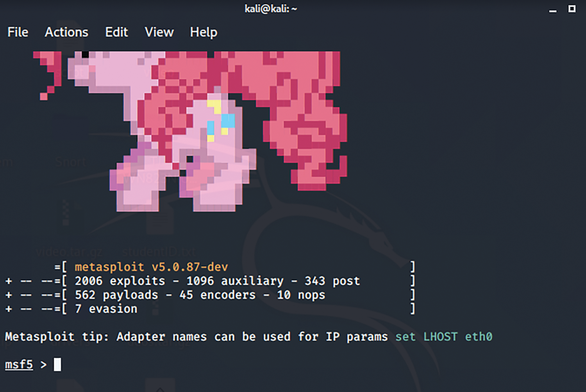Click the "562 payloads" text
The height and width of the screenshot is (392, 586).
116,295
